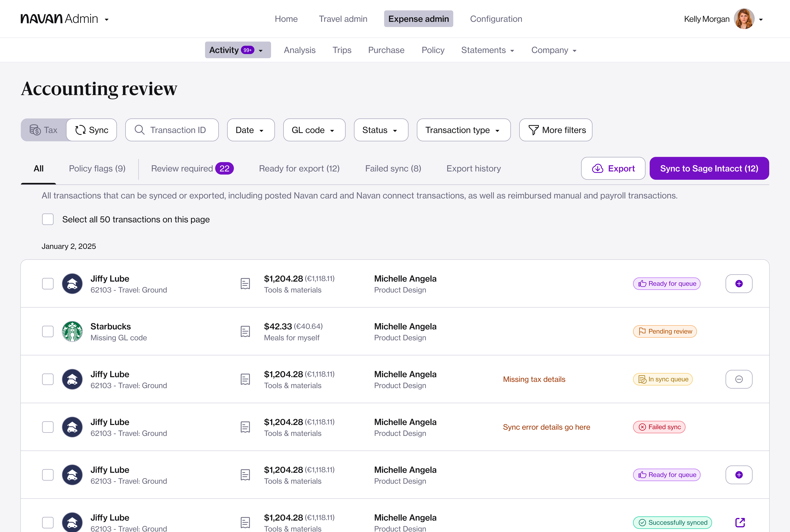Click Kelly Morgan's profile avatar
The height and width of the screenshot is (532, 790).
tap(744, 19)
